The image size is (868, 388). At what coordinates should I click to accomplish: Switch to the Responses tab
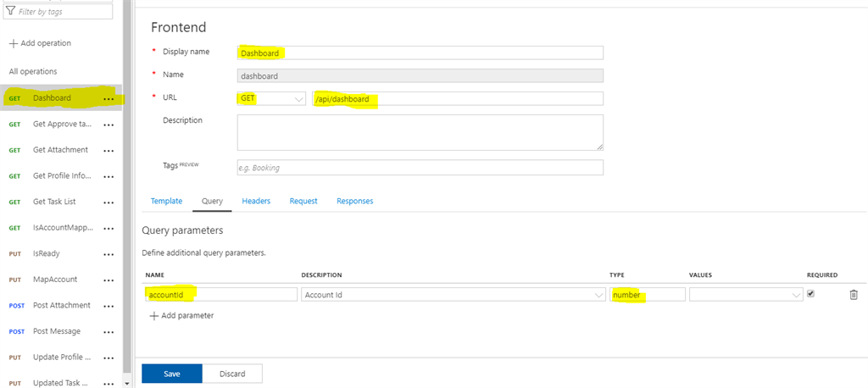pyautogui.click(x=354, y=201)
